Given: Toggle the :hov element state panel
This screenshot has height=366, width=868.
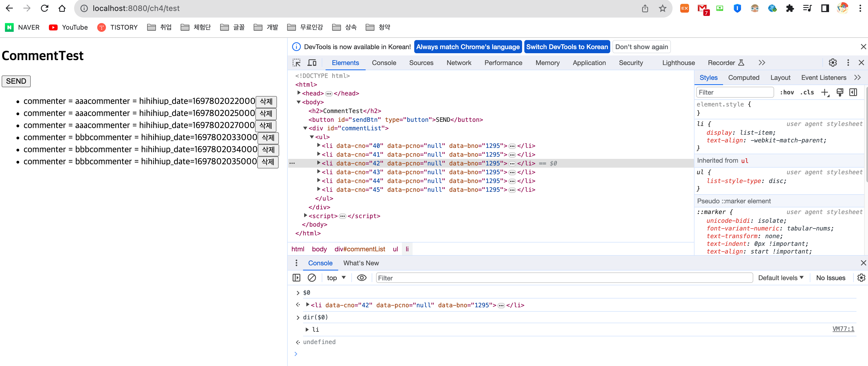Looking at the screenshot, I should (786, 92).
